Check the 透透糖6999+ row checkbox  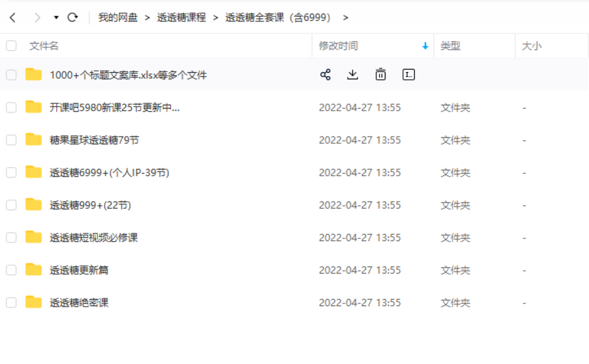pos(11,172)
